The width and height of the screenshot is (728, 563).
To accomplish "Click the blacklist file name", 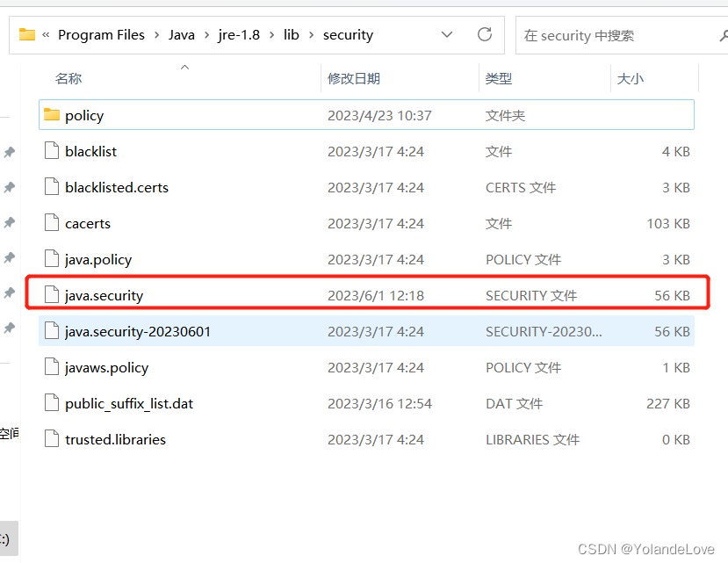I will [90, 151].
